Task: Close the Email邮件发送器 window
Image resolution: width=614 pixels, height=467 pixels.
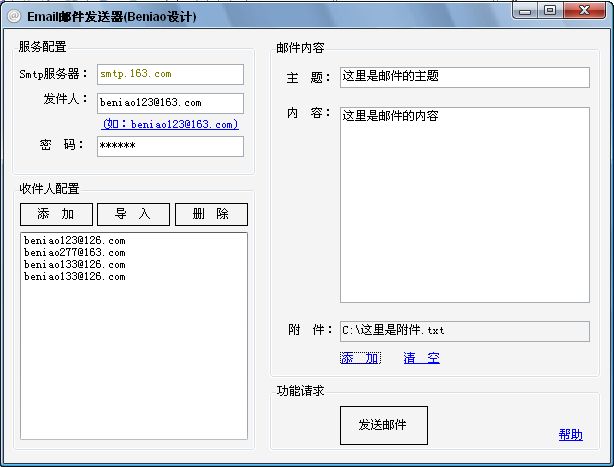Action: click(x=585, y=11)
